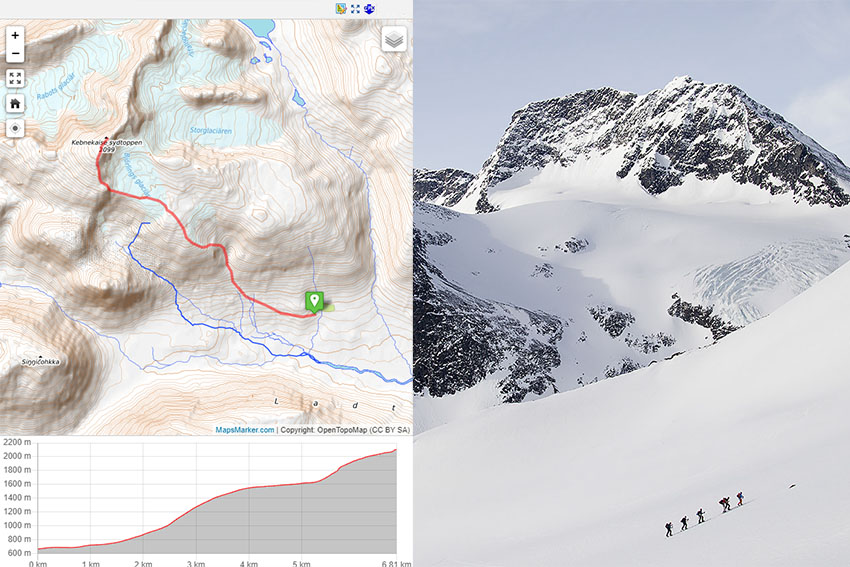Open the map in fullscreen view
Screen dimensions: 850x567
click(15, 78)
